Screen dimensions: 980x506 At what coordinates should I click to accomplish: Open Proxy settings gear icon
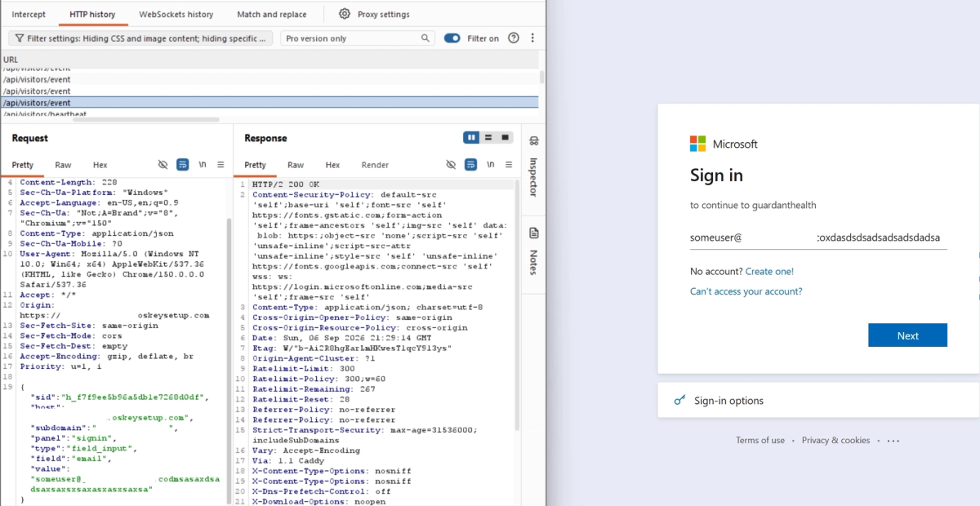pyautogui.click(x=345, y=14)
